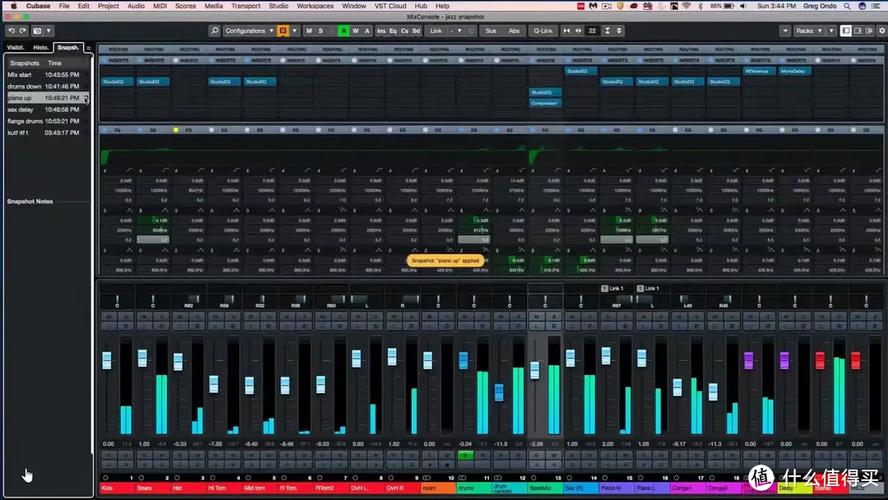This screenshot has height=500, width=888.
Task: Click the orange channel filter icon
Action: (x=283, y=31)
